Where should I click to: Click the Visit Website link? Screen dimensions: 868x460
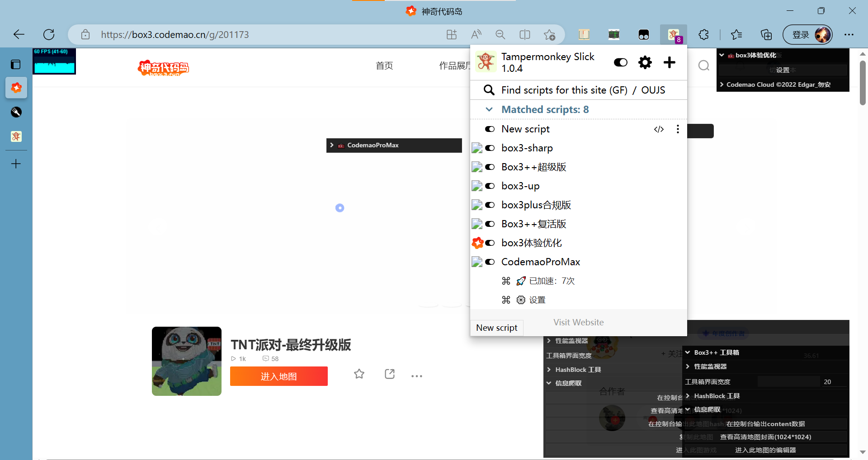tap(579, 322)
